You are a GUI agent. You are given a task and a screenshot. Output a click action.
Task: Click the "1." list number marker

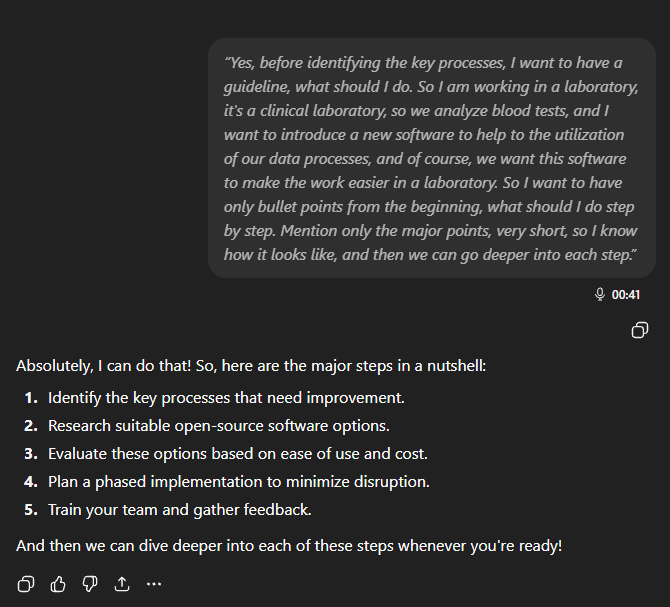[31, 398]
